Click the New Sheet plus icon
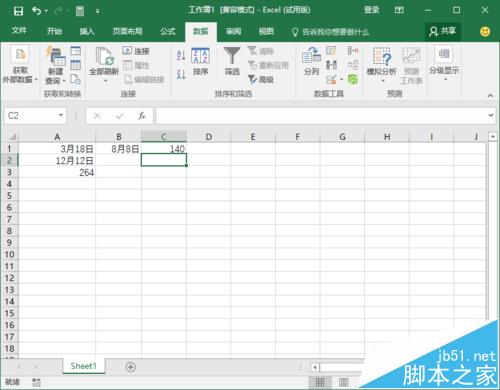The width and height of the screenshot is (500, 390). (x=131, y=367)
